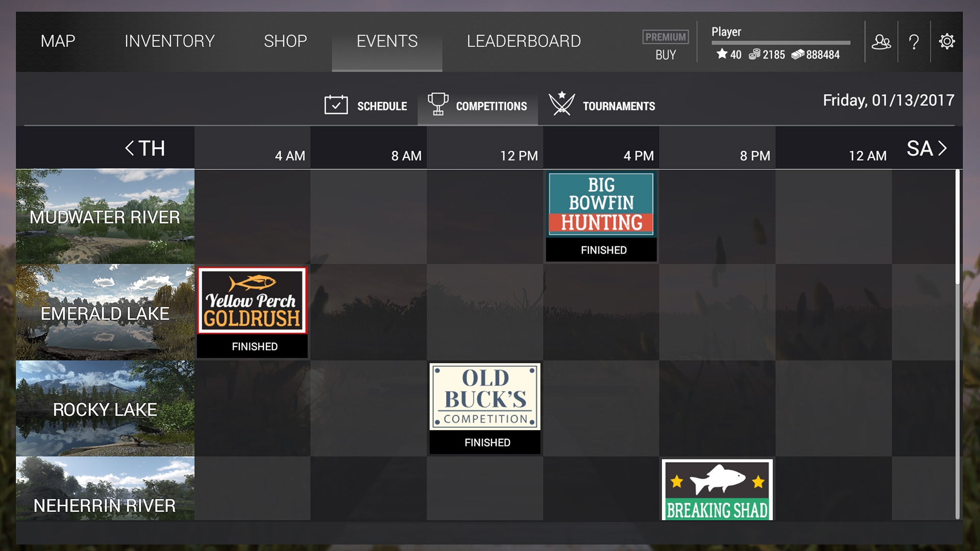Click the player profile icon

click(883, 42)
